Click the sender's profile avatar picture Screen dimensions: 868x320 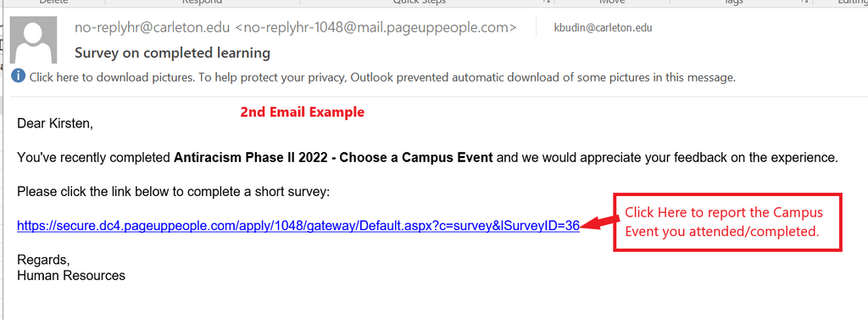point(33,40)
